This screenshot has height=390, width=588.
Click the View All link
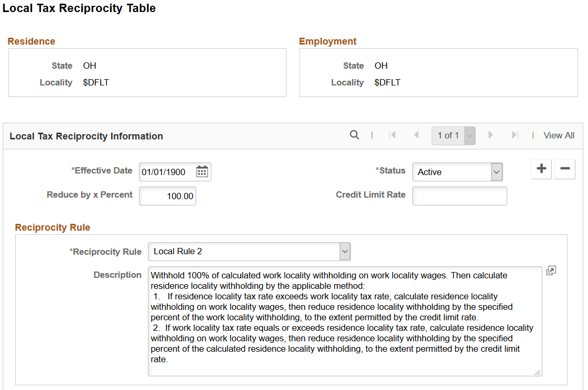(559, 135)
